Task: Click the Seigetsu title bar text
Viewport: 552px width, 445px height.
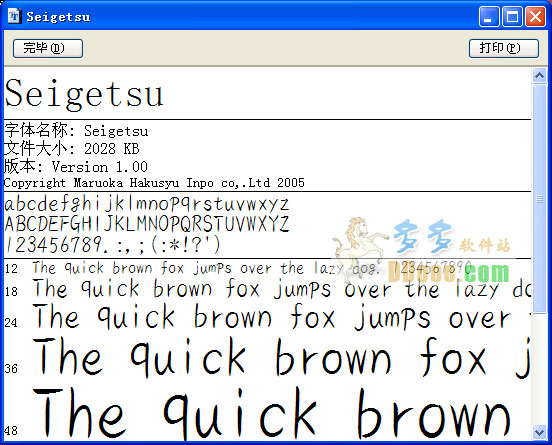Action: (x=58, y=17)
